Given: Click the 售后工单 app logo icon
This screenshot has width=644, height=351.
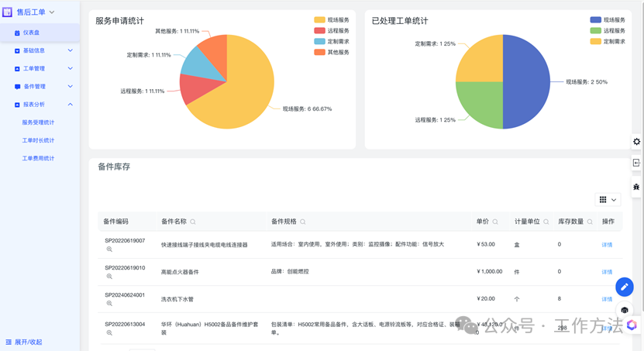Looking at the screenshot, I should coord(7,12).
